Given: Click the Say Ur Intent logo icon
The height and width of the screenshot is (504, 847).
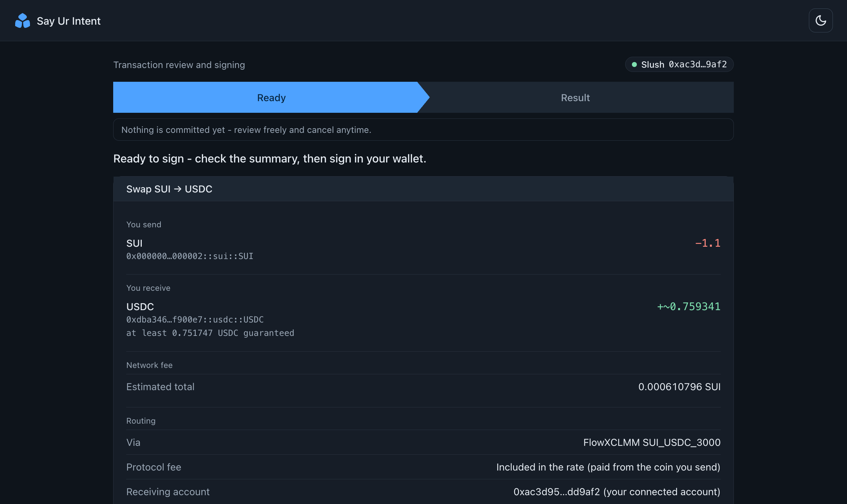Looking at the screenshot, I should [23, 21].
